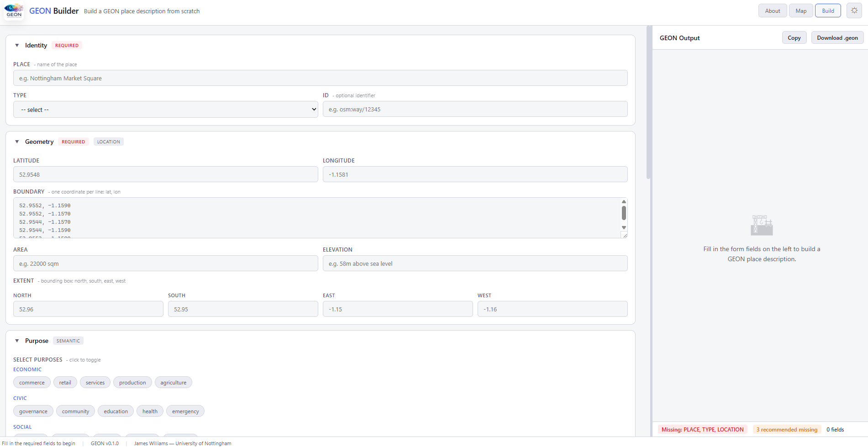Viewport: 868px width, 447px height.
Task: Open the About page
Action: pos(773,11)
